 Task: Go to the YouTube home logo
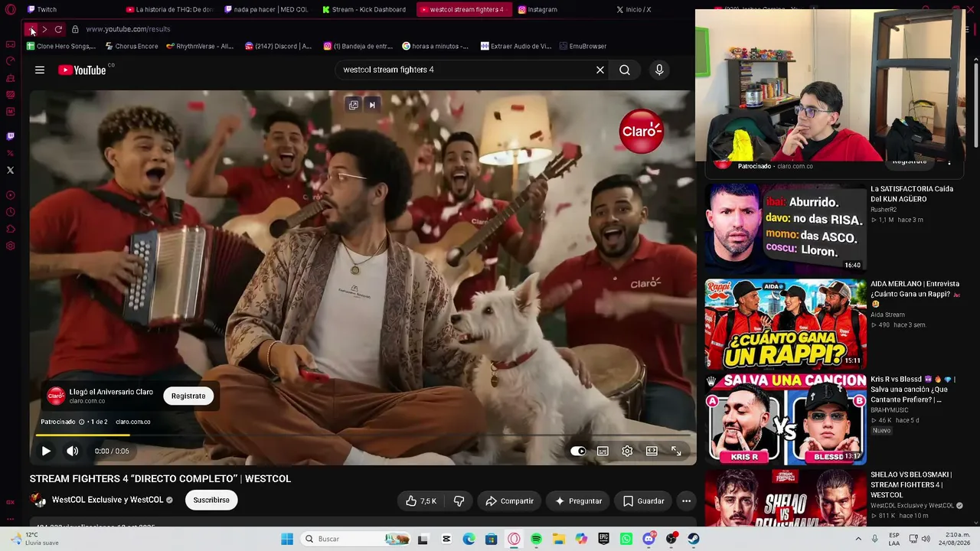(x=82, y=70)
